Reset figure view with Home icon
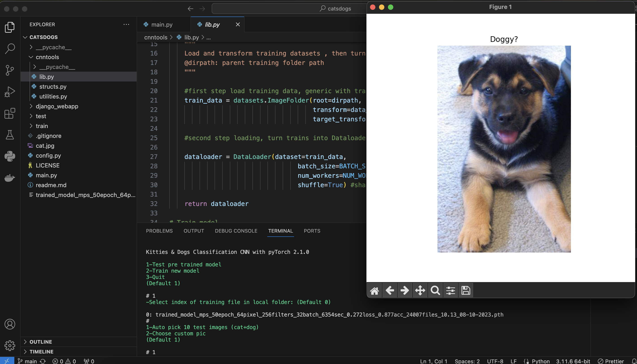637x364 pixels. click(x=374, y=291)
